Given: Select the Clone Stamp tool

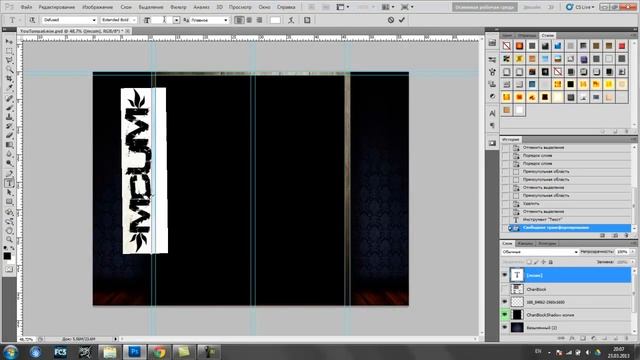Looking at the screenshot, I should click(9, 117).
